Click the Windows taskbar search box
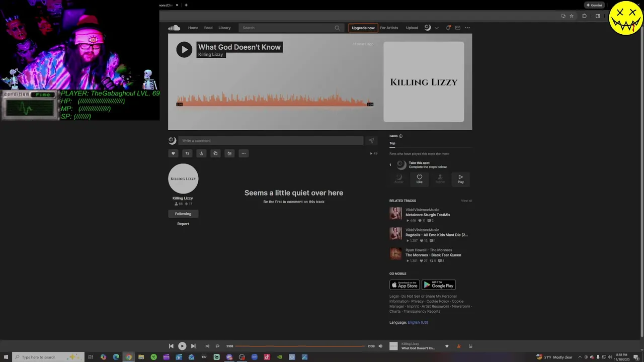Screen dimensions: 644x362 click(48, 357)
